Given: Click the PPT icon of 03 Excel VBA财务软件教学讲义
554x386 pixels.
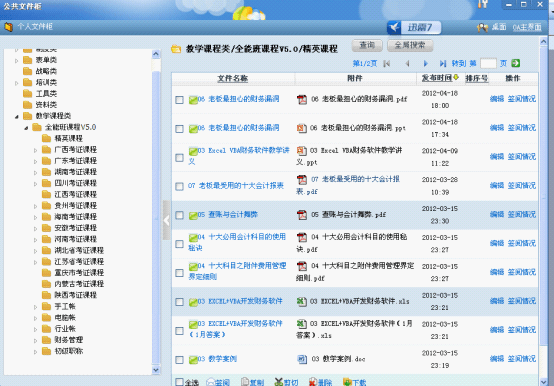Looking at the screenshot, I should [x=301, y=151].
